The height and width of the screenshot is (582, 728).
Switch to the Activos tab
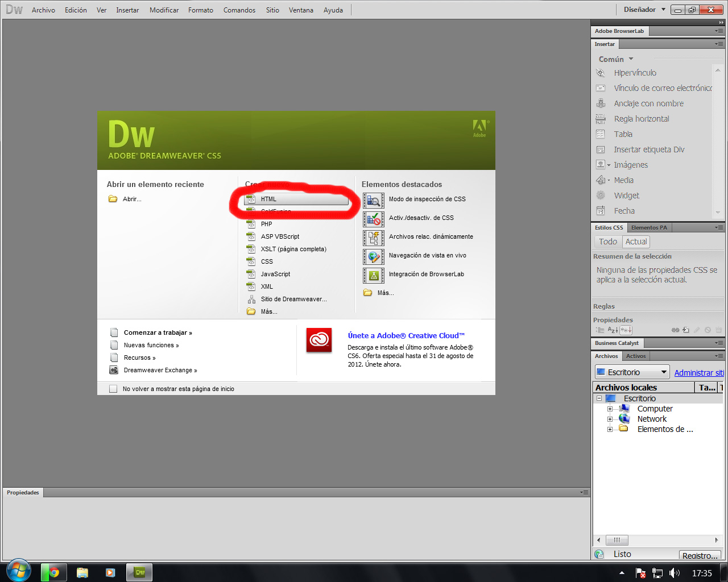pos(635,356)
